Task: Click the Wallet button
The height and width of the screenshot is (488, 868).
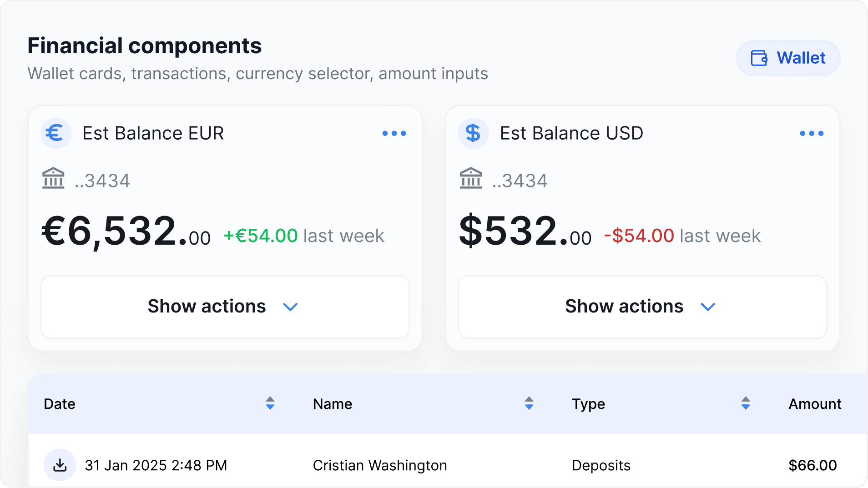Action: point(788,58)
